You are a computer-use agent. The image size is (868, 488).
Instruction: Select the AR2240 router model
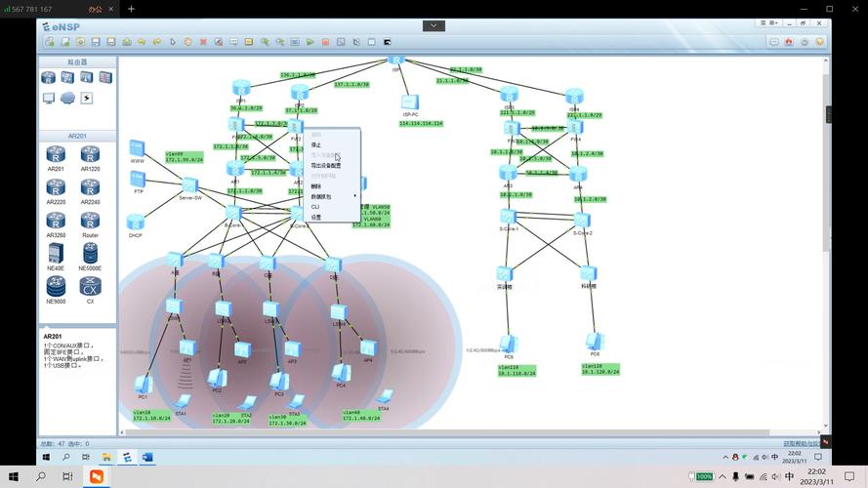coord(90,192)
